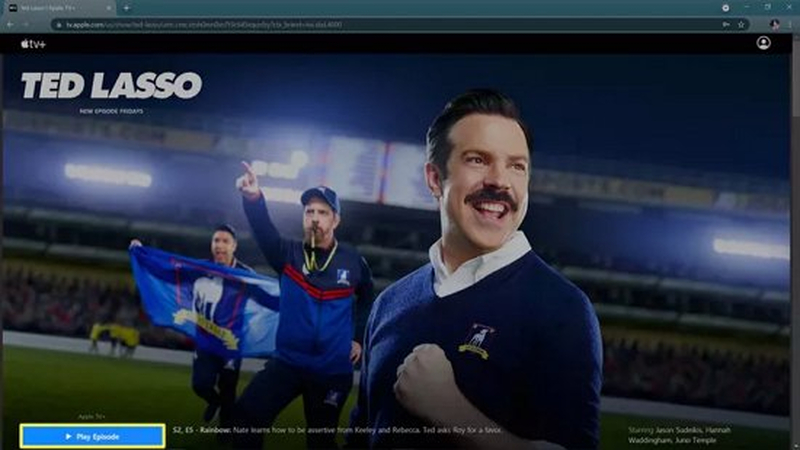800x450 pixels.
Task: Click the password key icon in address bar
Action: point(726,24)
